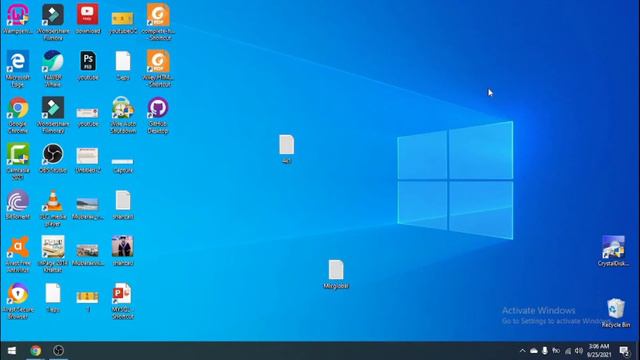Open the OneDrive cloud tray icon
The height and width of the screenshot is (360, 640).
click(533, 351)
